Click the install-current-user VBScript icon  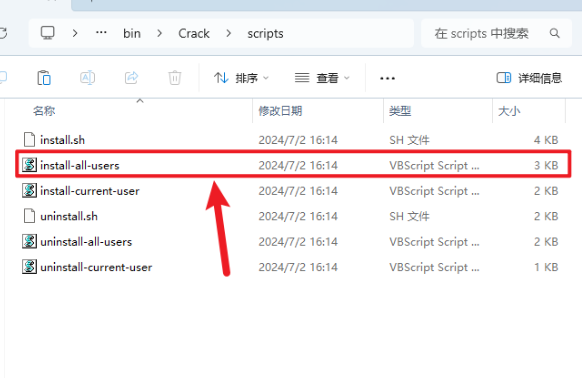tap(29, 190)
